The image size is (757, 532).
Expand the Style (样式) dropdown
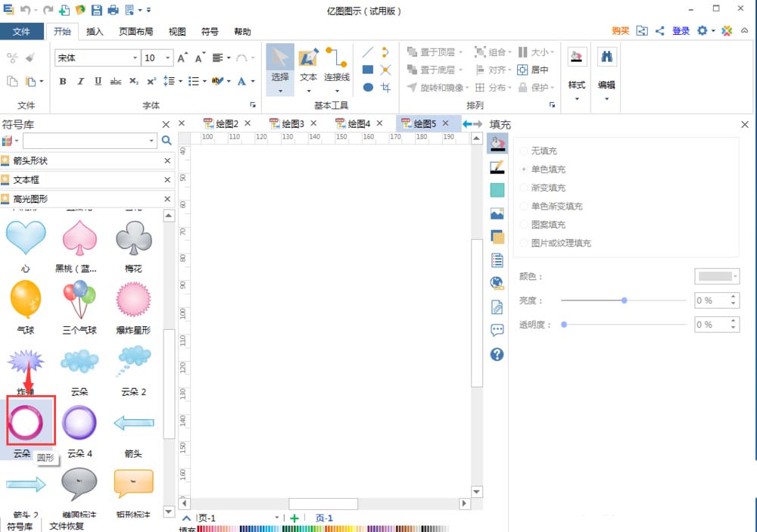click(577, 99)
